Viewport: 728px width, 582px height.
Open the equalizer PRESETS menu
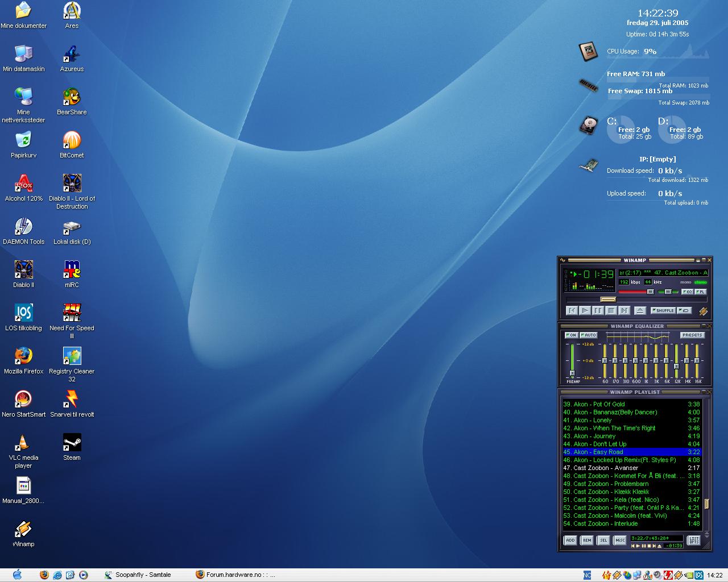point(692,335)
